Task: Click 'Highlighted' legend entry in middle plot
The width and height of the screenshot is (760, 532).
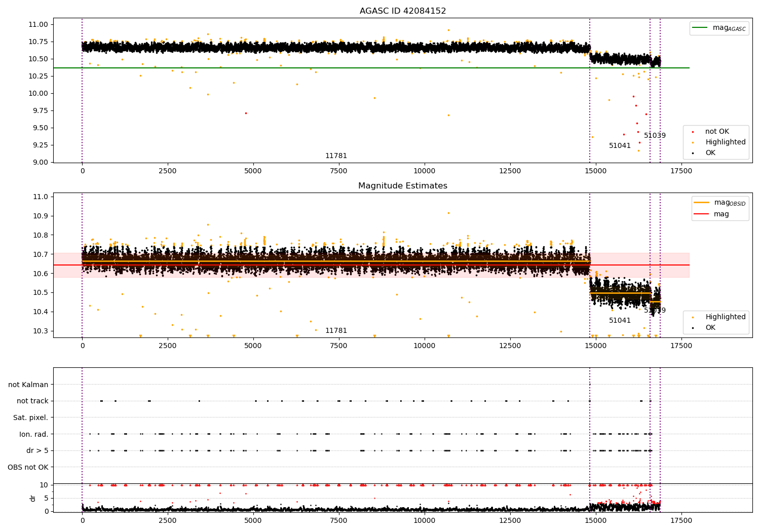Action: [x=725, y=317]
